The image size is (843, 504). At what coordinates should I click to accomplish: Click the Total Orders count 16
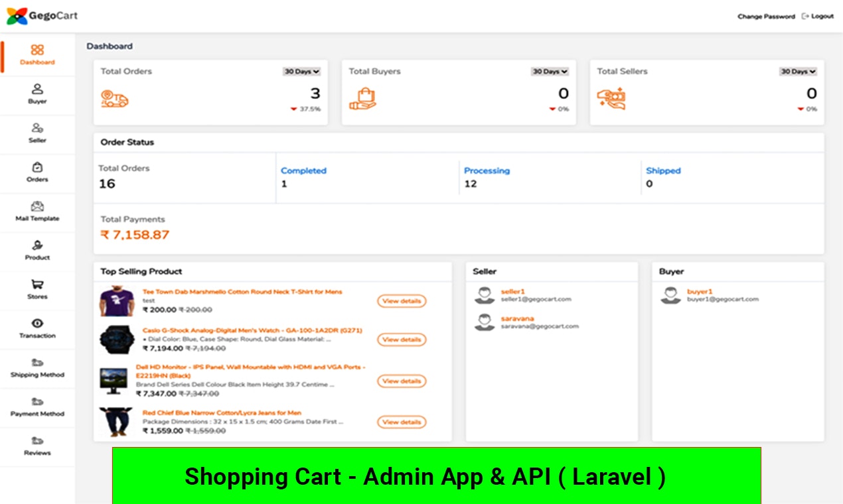(107, 184)
